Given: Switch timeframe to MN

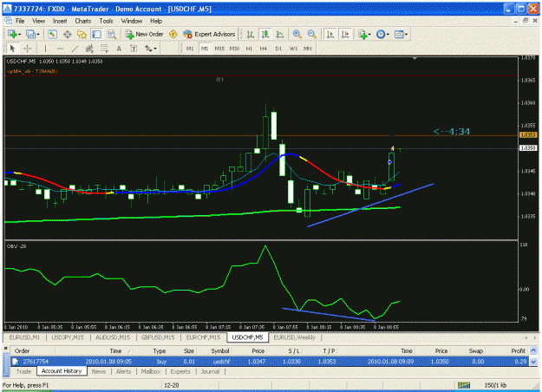Looking at the screenshot, I should [x=308, y=49].
